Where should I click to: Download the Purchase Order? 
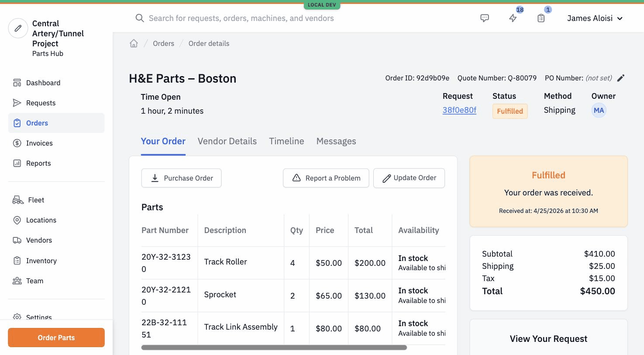[181, 178]
